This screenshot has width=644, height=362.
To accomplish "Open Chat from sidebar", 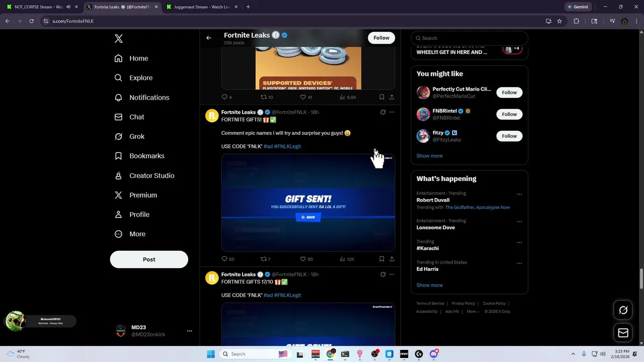I will point(129,117).
